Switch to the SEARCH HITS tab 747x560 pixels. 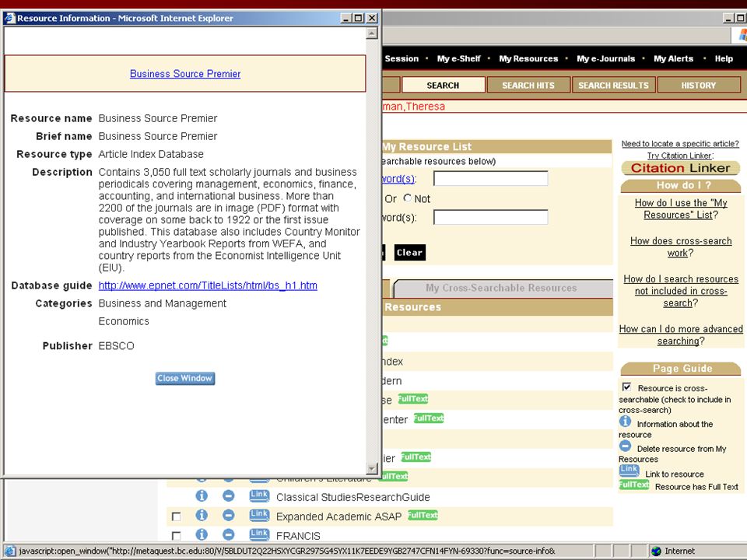528,86
